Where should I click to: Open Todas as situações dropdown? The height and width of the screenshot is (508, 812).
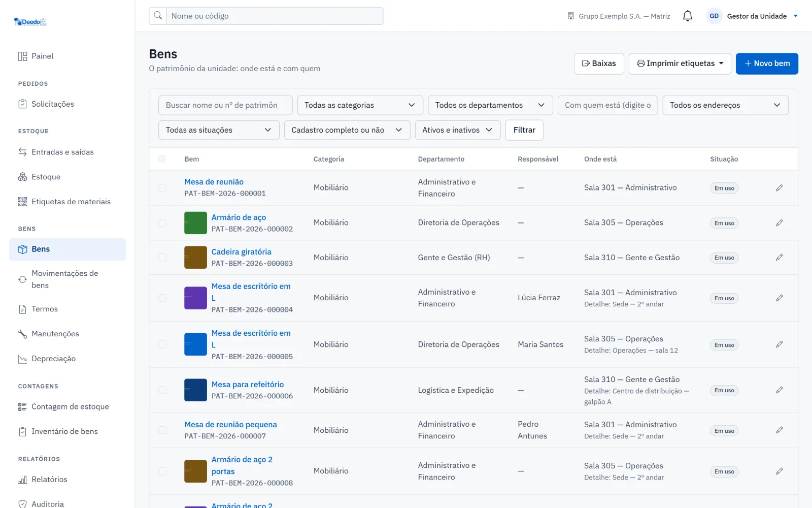(219, 130)
